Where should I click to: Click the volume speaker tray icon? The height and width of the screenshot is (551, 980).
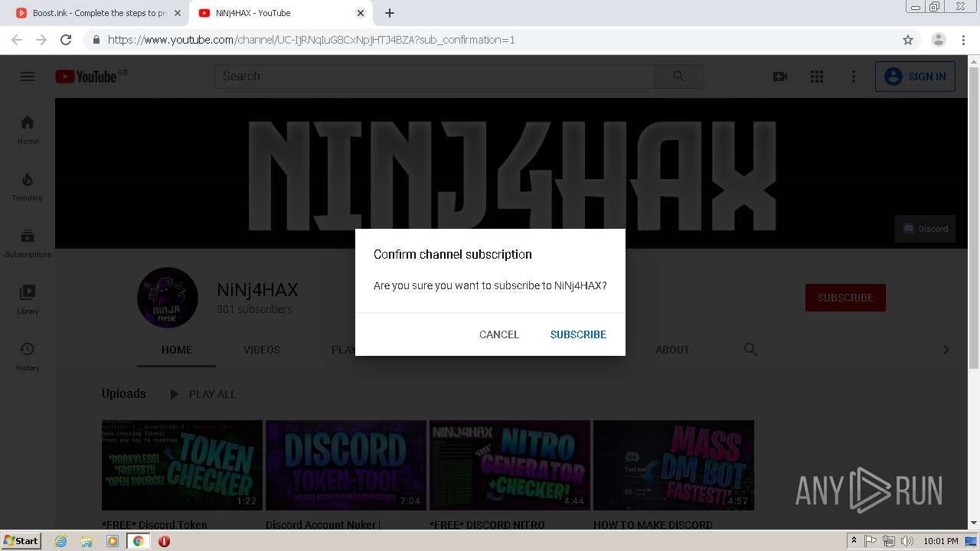907,541
